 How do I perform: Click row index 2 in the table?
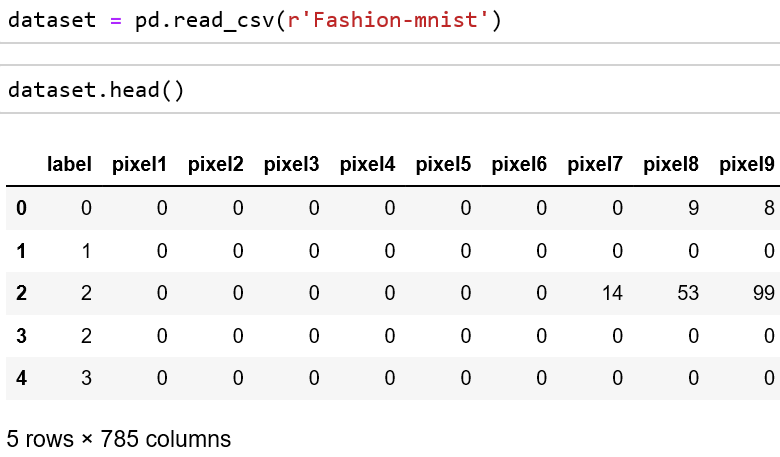pyautogui.click(x=21, y=293)
